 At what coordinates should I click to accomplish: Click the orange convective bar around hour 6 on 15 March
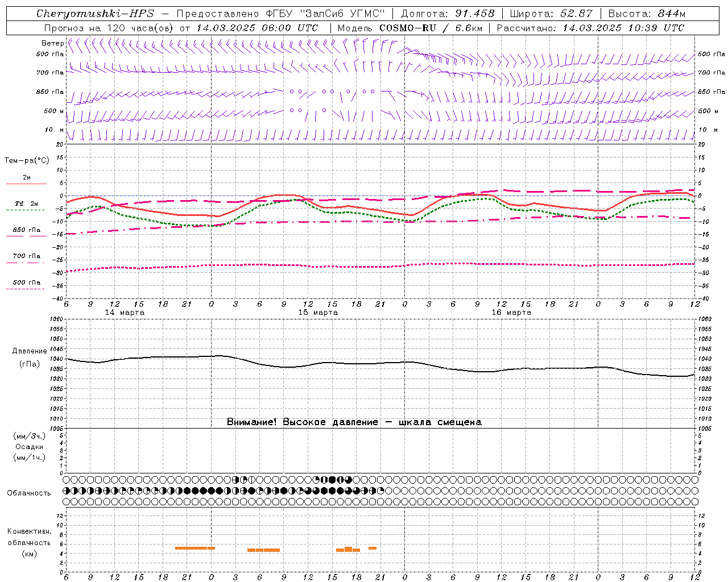(x=263, y=550)
